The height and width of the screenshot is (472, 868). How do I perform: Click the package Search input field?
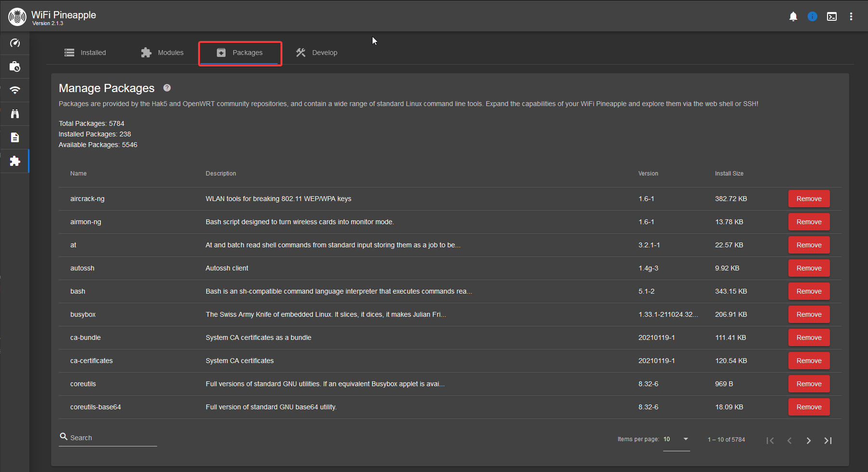tap(112, 438)
